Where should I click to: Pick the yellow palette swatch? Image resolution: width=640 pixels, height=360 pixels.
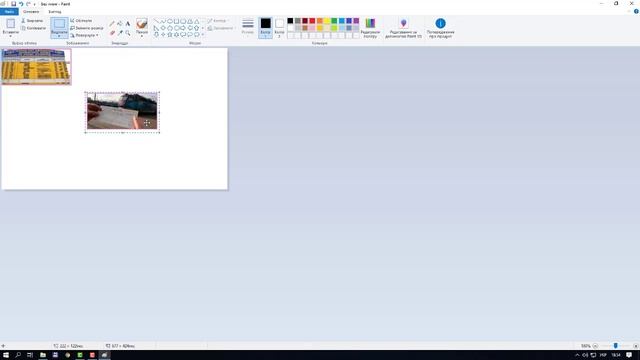coord(327,21)
